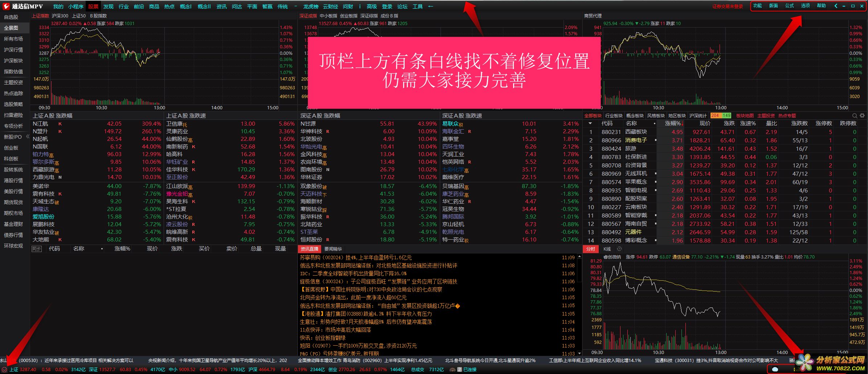This screenshot has width=868, height=374.
Task: Select the 资讯直播 news tab
Action: 310,249
